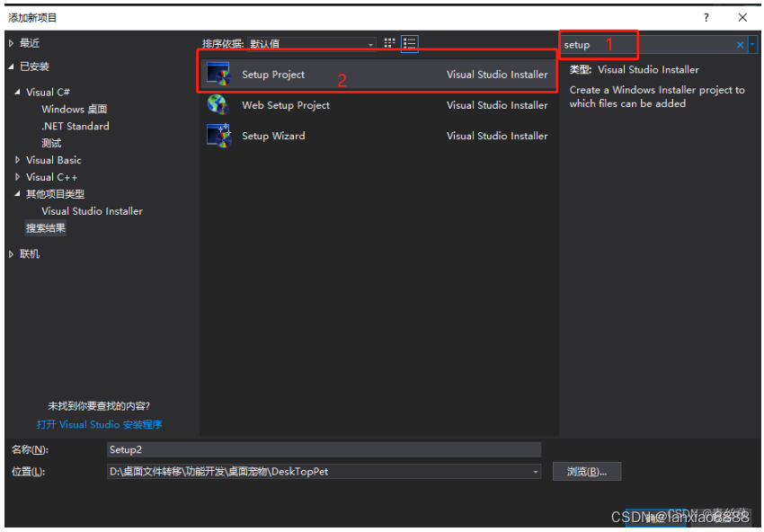Select the Setup Project template name
Image resolution: width=764 pixels, height=532 pixels.
click(273, 75)
